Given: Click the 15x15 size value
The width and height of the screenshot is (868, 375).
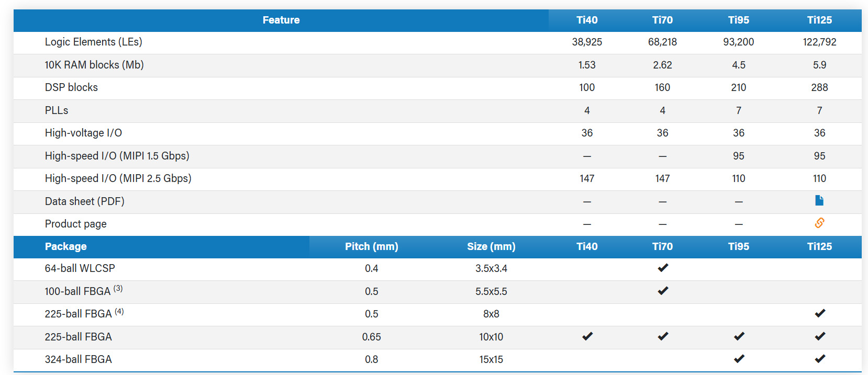Looking at the screenshot, I should click(x=491, y=359).
